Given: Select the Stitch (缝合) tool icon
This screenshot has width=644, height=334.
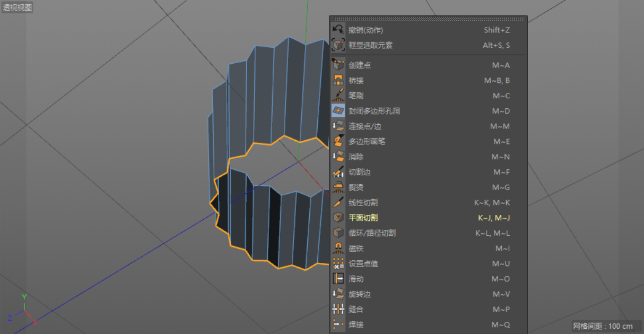Looking at the screenshot, I should [338, 309].
